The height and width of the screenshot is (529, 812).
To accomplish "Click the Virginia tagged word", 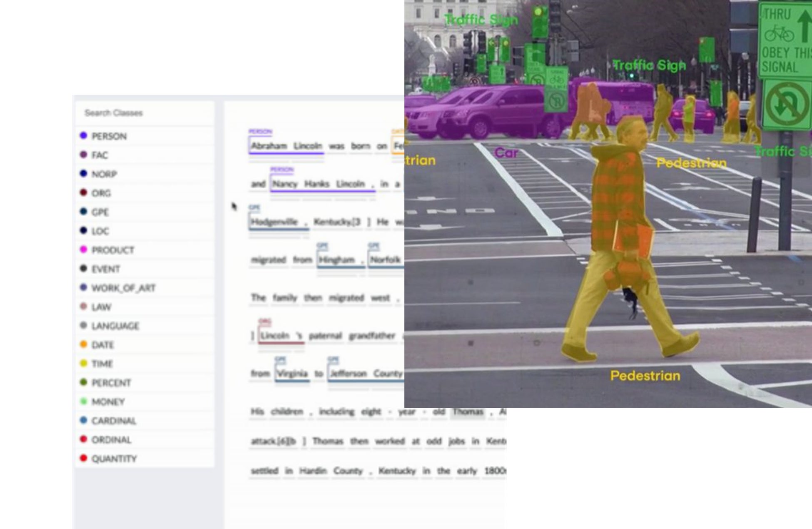I will pyautogui.click(x=292, y=373).
